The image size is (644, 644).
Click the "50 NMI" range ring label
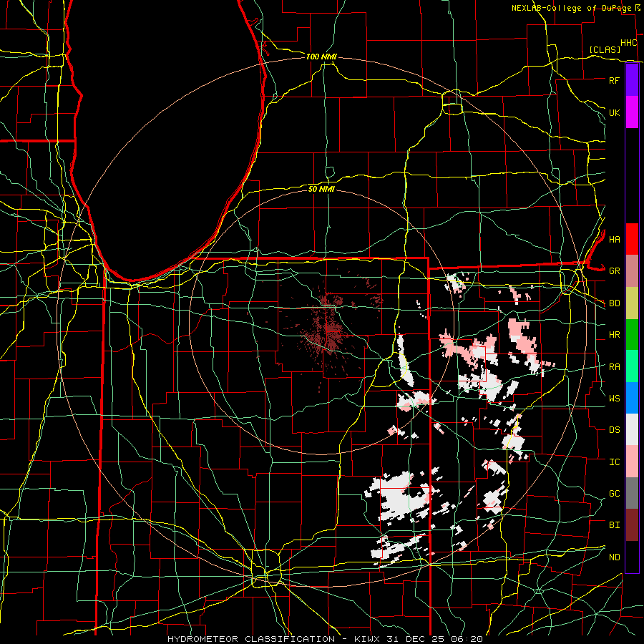(x=321, y=189)
